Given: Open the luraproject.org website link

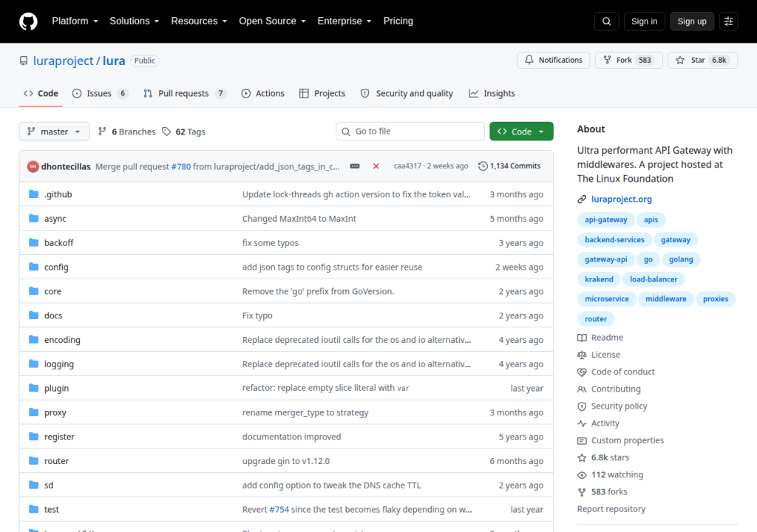Looking at the screenshot, I should pyautogui.click(x=621, y=199).
